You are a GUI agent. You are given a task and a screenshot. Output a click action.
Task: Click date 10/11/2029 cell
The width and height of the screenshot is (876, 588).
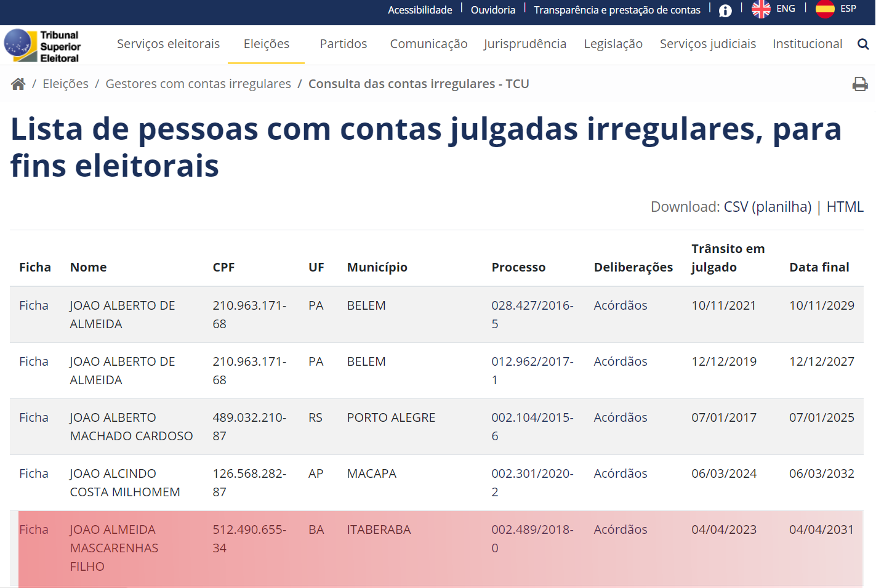(x=822, y=305)
